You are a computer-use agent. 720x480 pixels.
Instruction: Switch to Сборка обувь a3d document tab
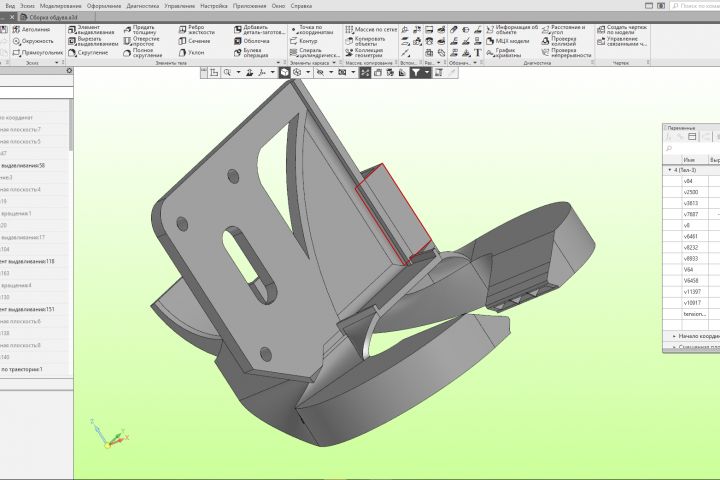pos(54,17)
